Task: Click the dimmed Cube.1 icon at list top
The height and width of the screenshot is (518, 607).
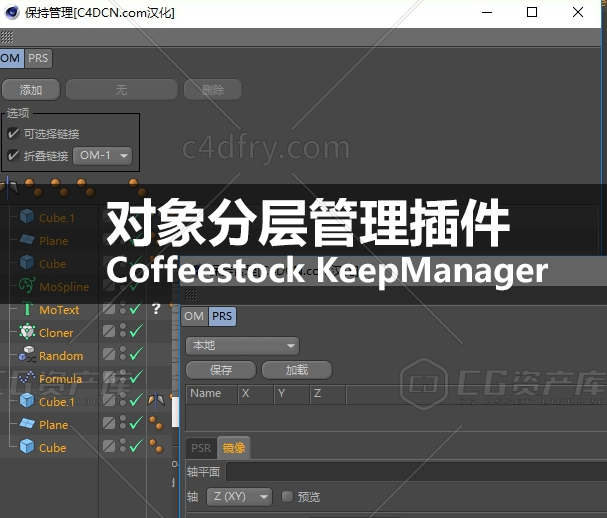Action: point(27,217)
